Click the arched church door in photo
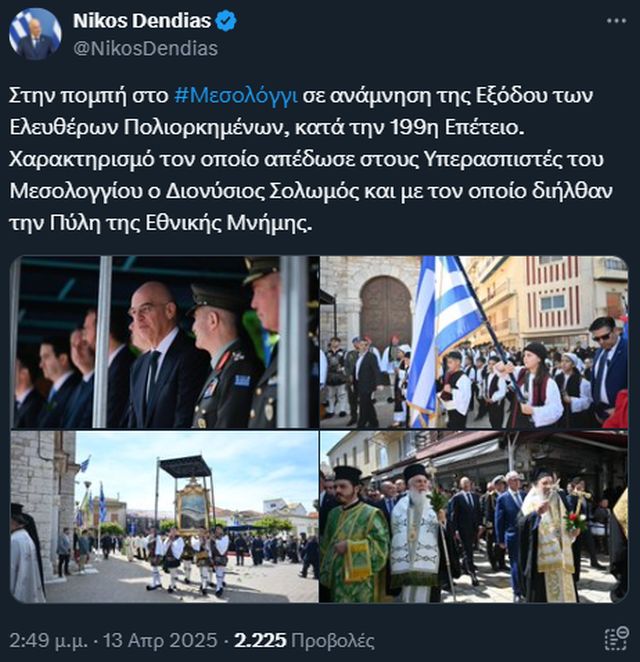Viewport: 640px width, 662px height. [386, 310]
